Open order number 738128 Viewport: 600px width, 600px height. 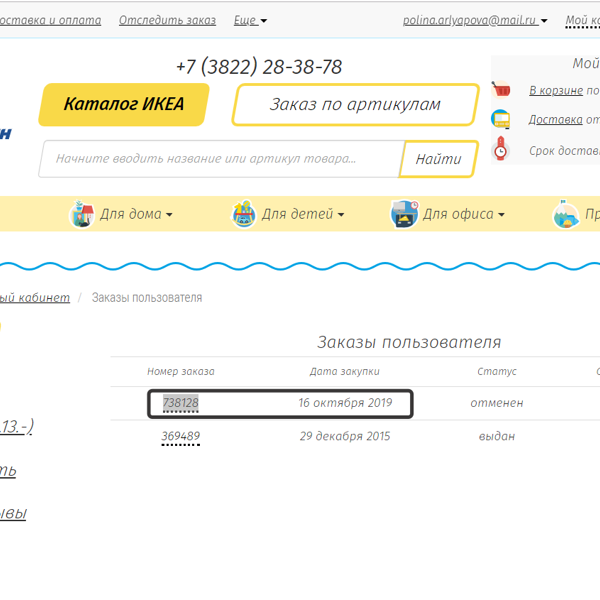[181, 403]
